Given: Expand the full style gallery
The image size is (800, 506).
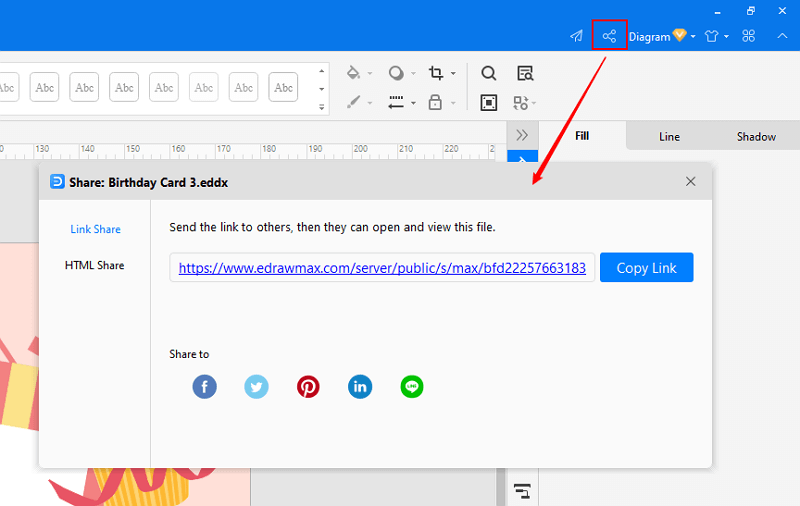Looking at the screenshot, I should click(321, 107).
